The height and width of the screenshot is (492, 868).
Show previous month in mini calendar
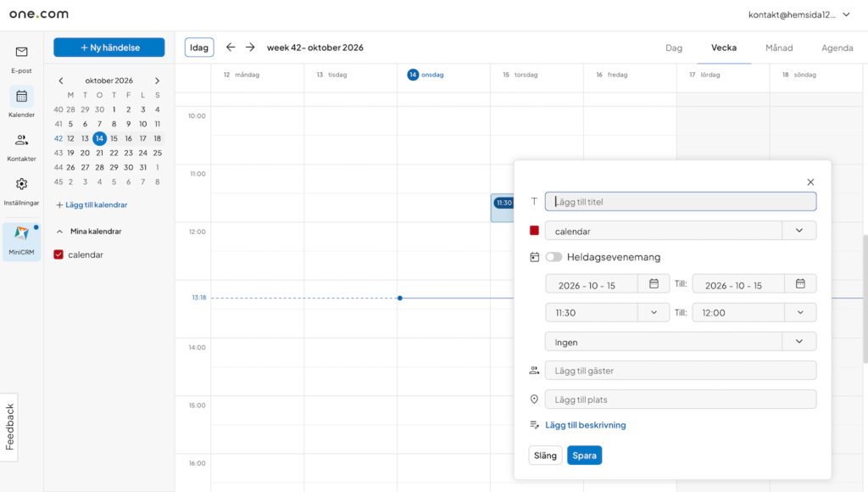click(x=61, y=81)
